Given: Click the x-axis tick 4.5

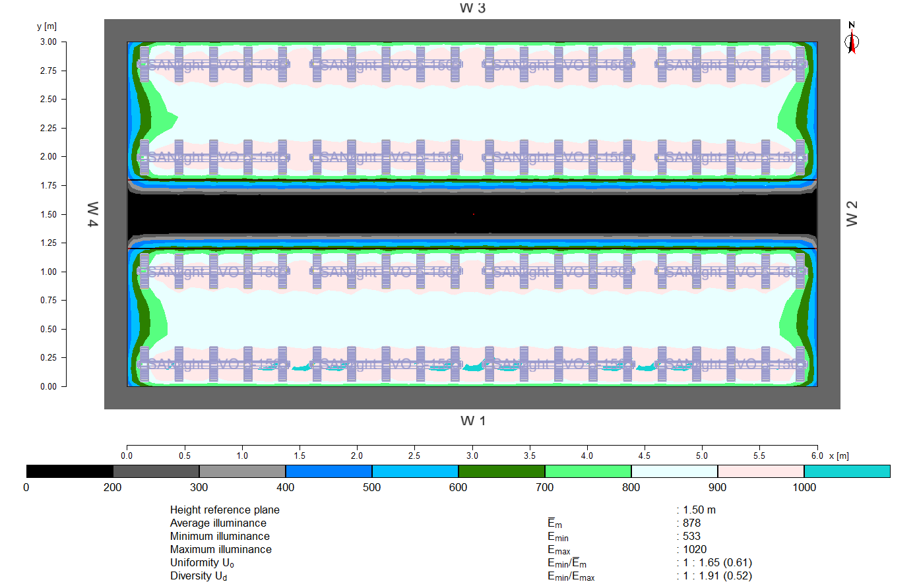Looking at the screenshot, I should [645, 456].
